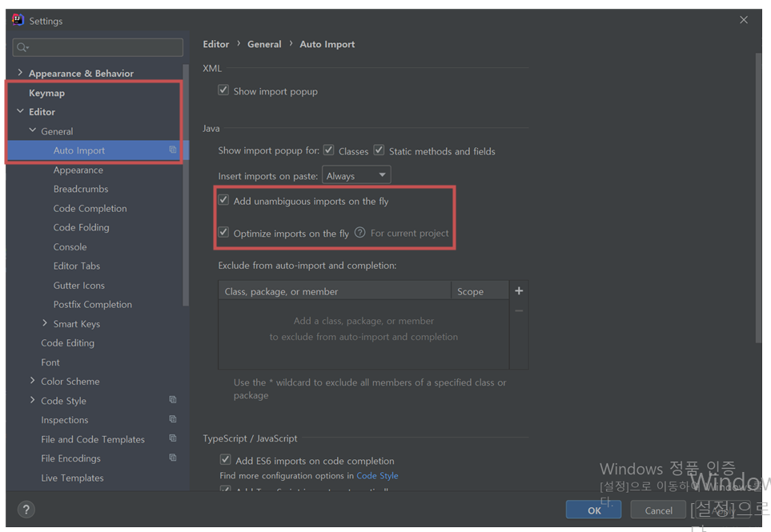Screen dimensions: 771x532
Task: Open Help with the question mark button
Action: [x=26, y=510]
